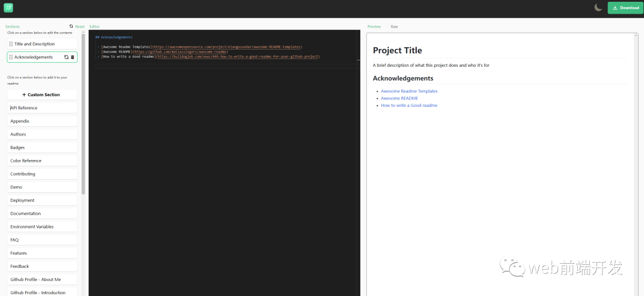Viewport: 644px width, 296px height.
Task: Click the 'A brief description' preview text
Action: point(431,66)
